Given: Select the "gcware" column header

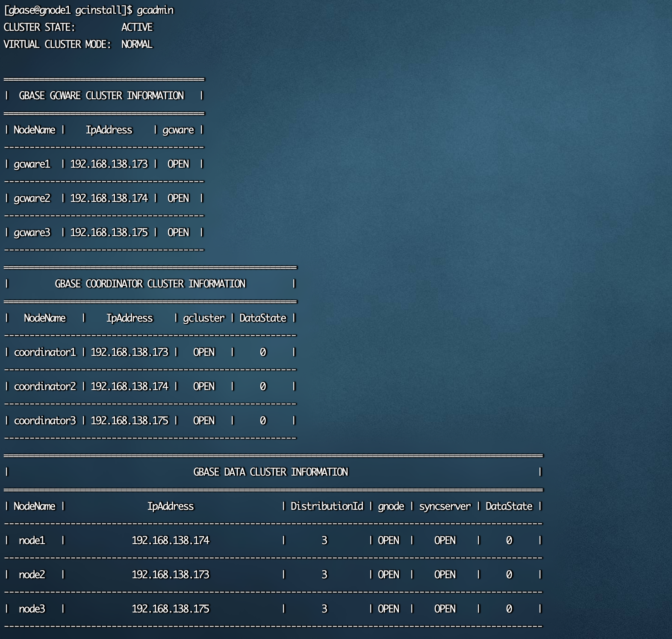Looking at the screenshot, I should coord(178,130).
